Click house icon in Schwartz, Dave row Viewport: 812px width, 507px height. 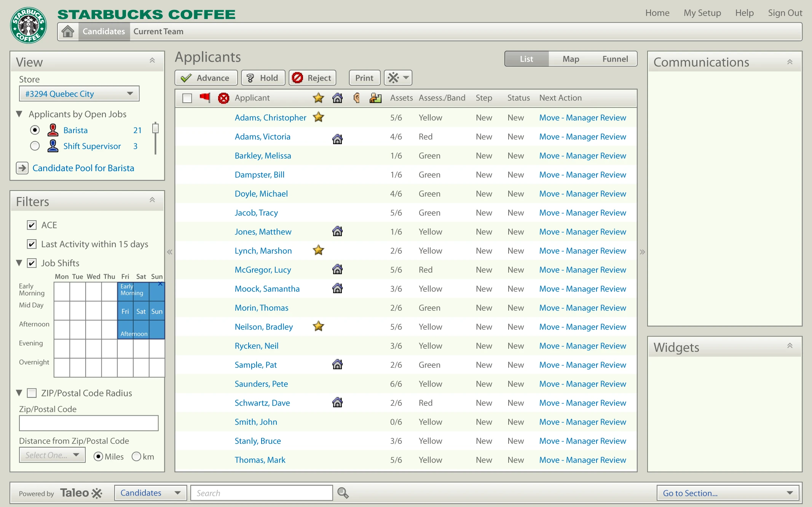337,402
